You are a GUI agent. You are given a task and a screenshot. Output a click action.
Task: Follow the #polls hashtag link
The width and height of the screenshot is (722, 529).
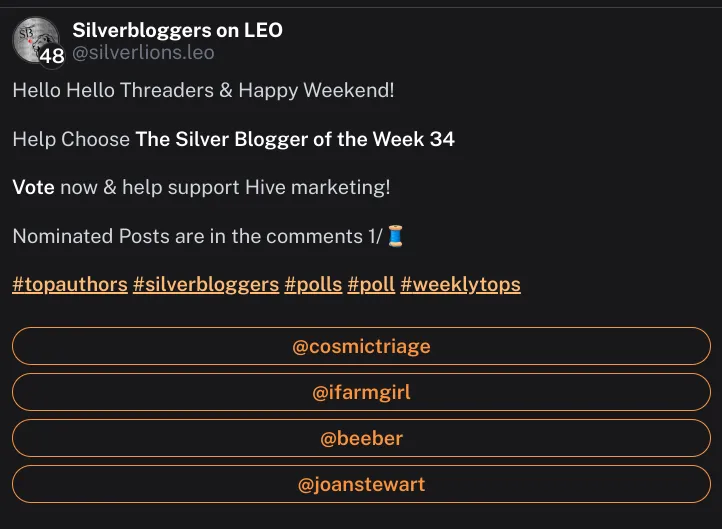tap(313, 284)
